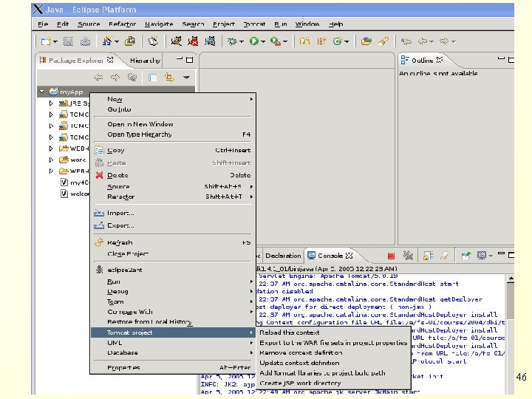Select Open Type Hierarchy entry
Image resolution: width=532 pixels, height=399 pixels.
click(173, 134)
